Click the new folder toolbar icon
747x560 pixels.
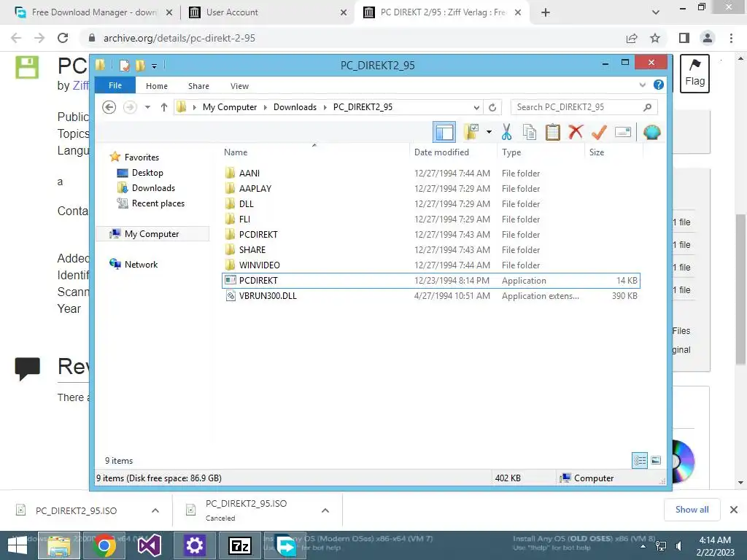[x=471, y=132]
